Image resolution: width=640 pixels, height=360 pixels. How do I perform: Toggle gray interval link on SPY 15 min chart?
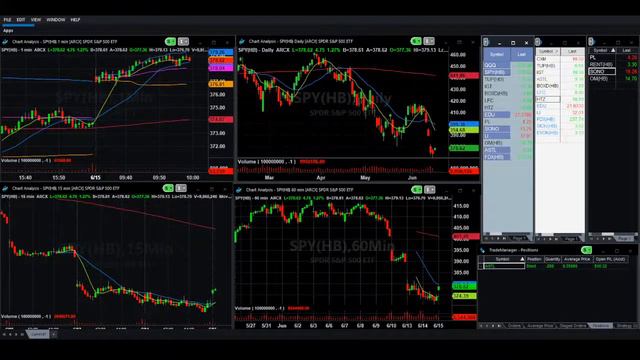(x=181, y=188)
